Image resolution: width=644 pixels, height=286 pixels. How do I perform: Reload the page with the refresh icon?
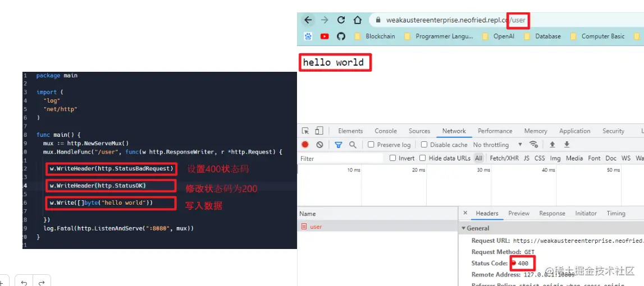[x=341, y=20]
